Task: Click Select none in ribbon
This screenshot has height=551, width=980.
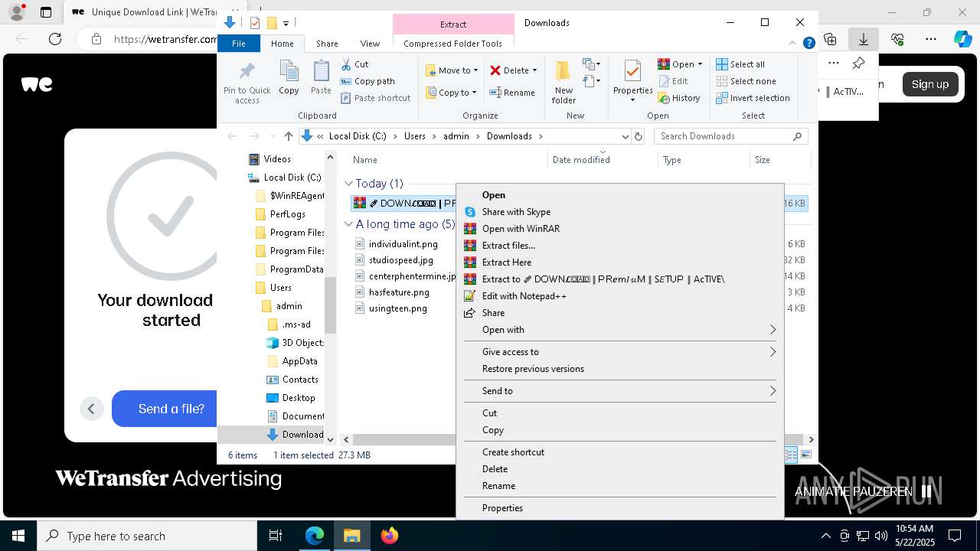Action: [x=746, y=81]
